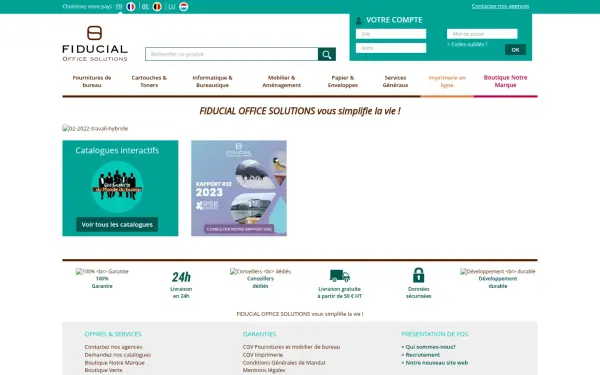The height and width of the screenshot is (375, 600).
Task: Click the magnifier search button
Action: 327,54
